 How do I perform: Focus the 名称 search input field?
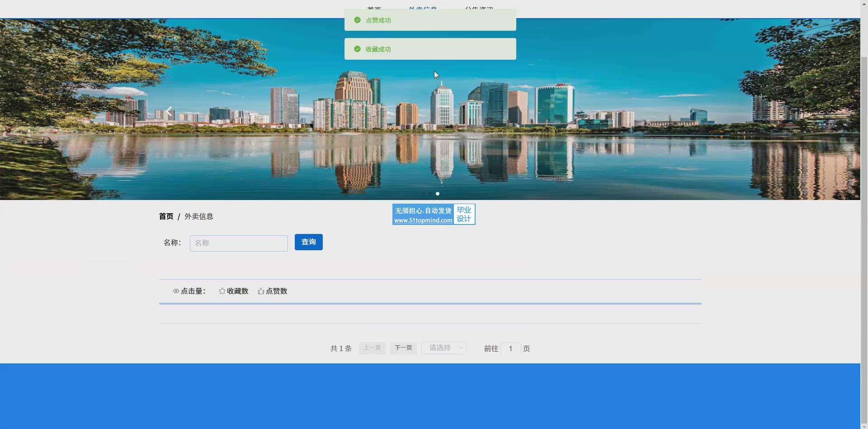[x=239, y=243]
